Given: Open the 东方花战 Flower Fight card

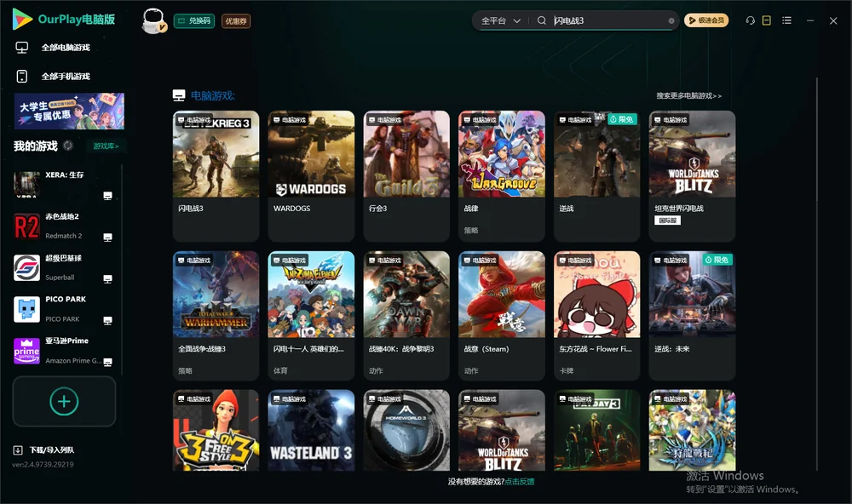Looking at the screenshot, I should pyautogui.click(x=596, y=316).
